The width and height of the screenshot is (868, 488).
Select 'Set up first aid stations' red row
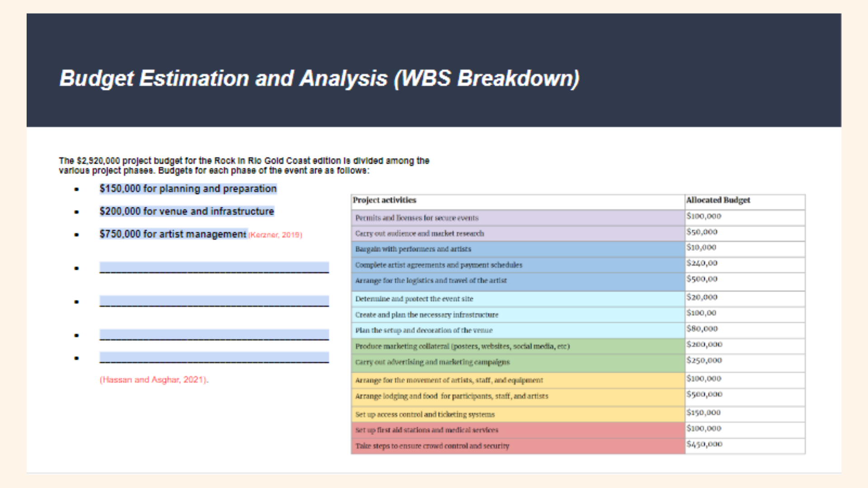(426, 430)
